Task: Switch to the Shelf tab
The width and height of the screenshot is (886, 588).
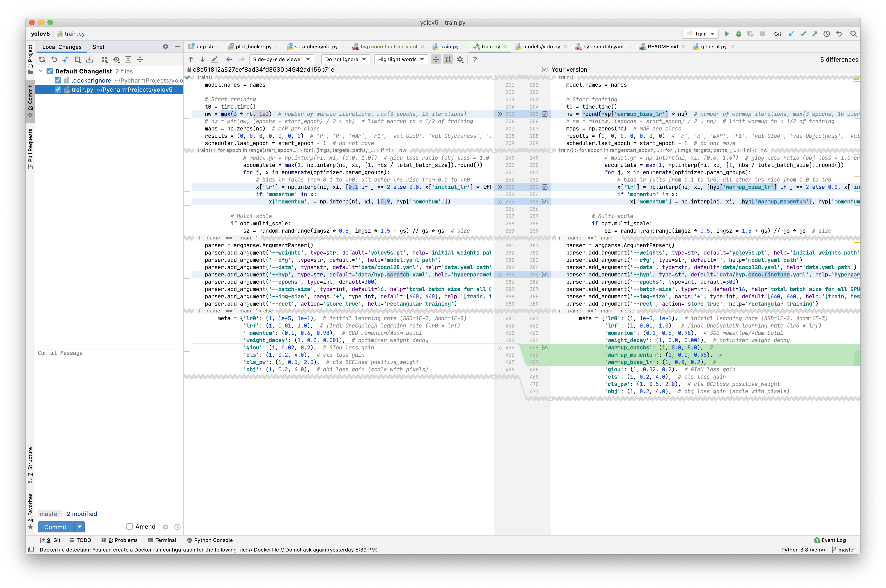Action: pos(99,47)
